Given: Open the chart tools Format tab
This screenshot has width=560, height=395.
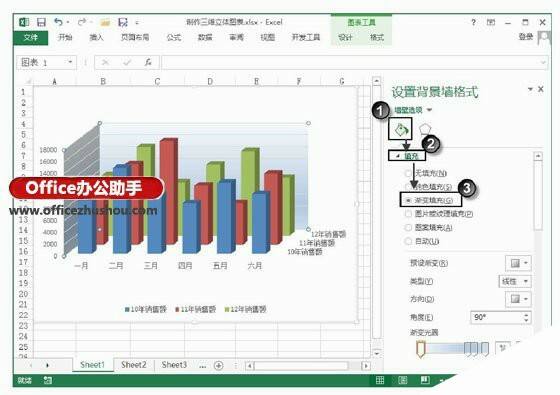Looking at the screenshot, I should point(377,37).
